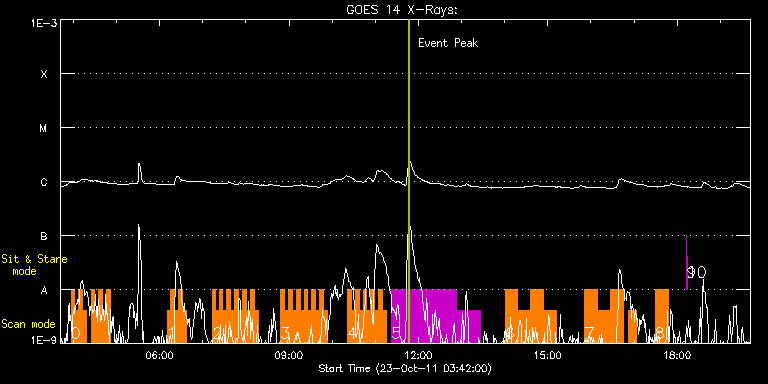Select orange raster block numbered 3
768x384 pixels.
[304, 316]
